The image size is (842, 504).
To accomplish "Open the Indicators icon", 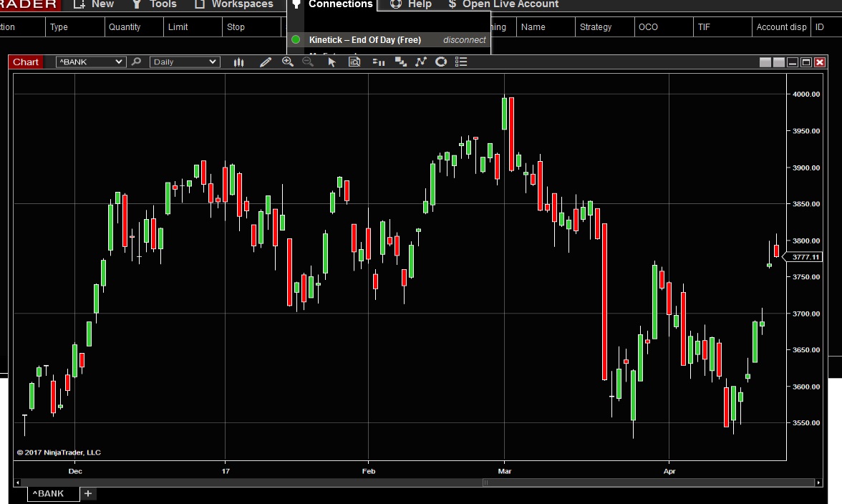I will 420,62.
